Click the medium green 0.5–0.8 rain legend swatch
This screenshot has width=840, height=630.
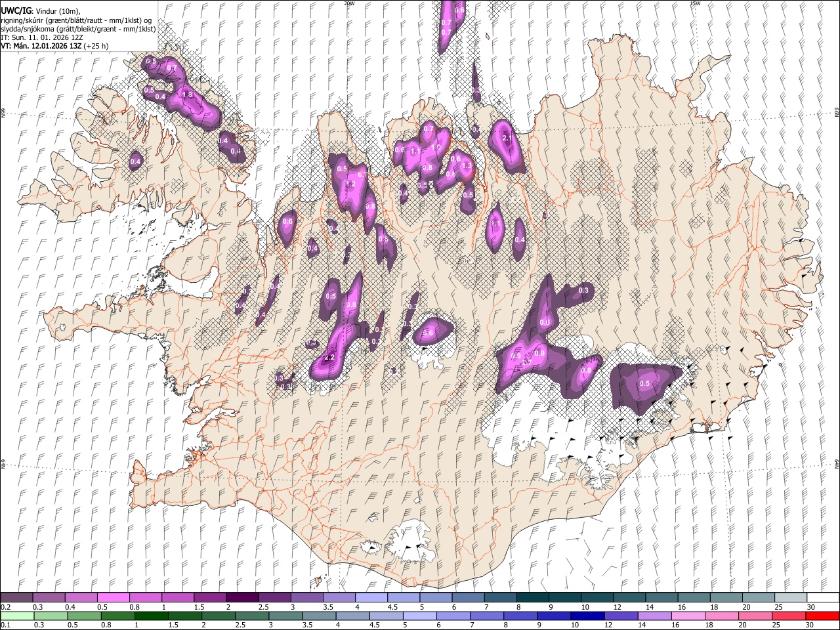point(85,616)
